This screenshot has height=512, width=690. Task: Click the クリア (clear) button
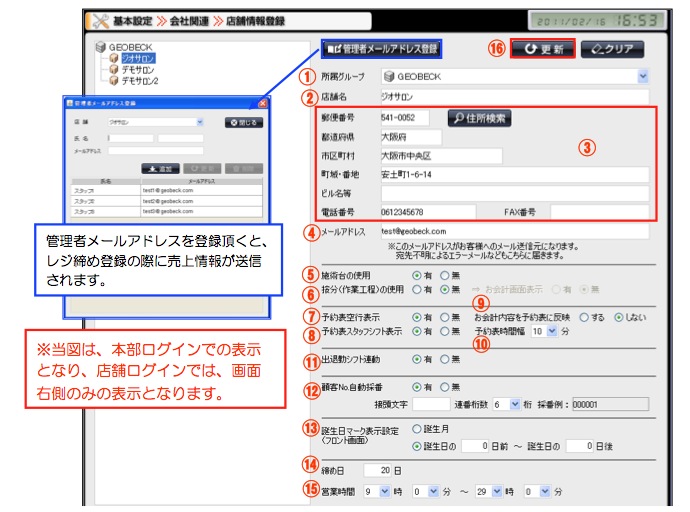(x=612, y=48)
